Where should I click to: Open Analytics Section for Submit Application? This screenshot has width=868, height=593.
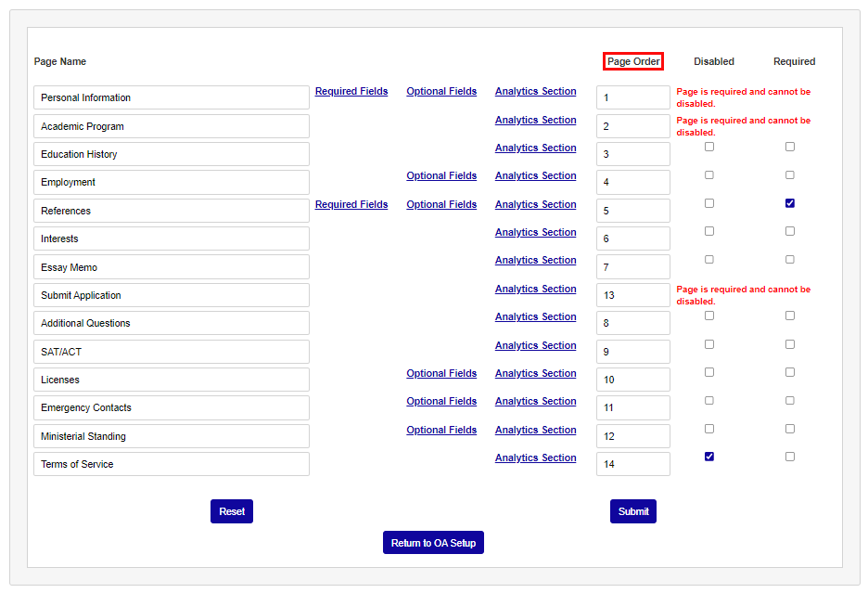point(535,289)
